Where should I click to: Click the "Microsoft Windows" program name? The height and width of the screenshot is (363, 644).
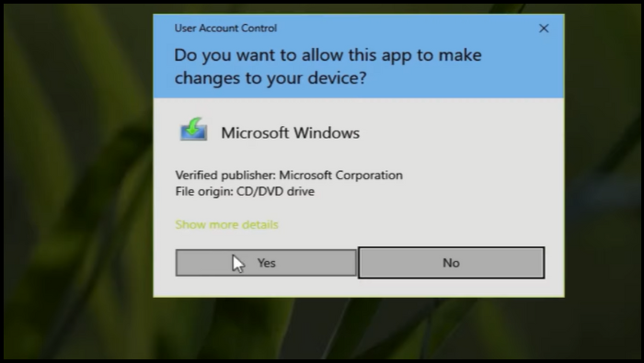(291, 133)
